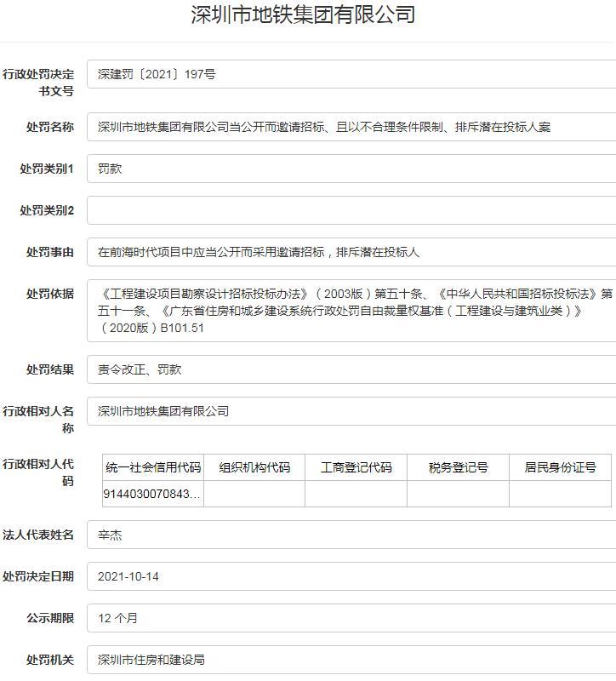Click the 公示期限 field showing 12 个月
This screenshot has height=681, width=616.
tap(351, 618)
